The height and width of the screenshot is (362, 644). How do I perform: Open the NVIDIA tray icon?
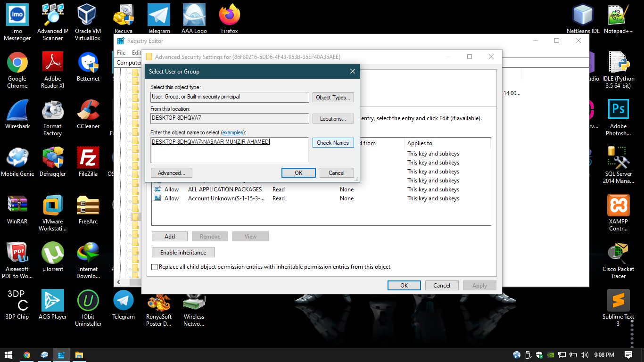550,355
